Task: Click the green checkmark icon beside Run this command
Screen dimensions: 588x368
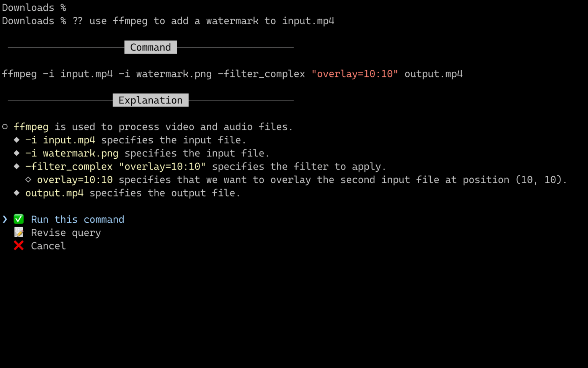Action: [x=18, y=219]
